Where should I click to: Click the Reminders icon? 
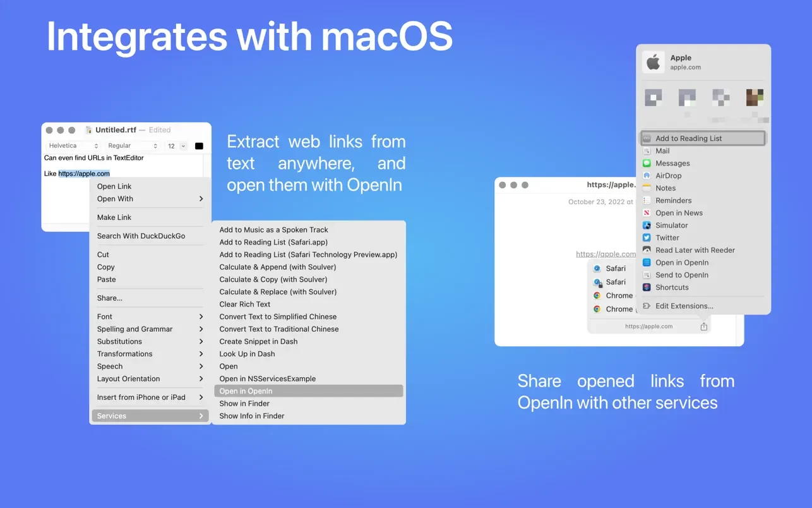pyautogui.click(x=647, y=200)
